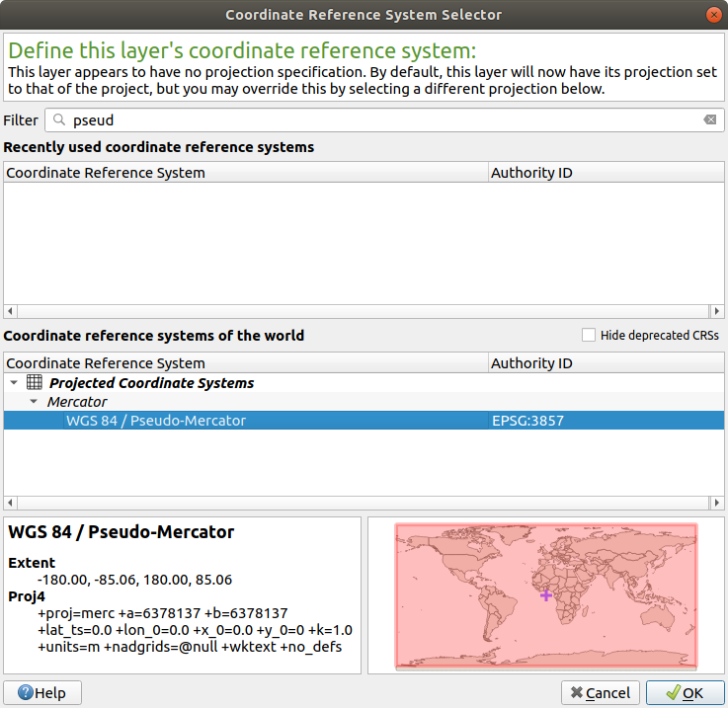728x708 pixels.
Task: Select WGS 84 / Pseudo-Mercator entry
Action: tap(156, 421)
